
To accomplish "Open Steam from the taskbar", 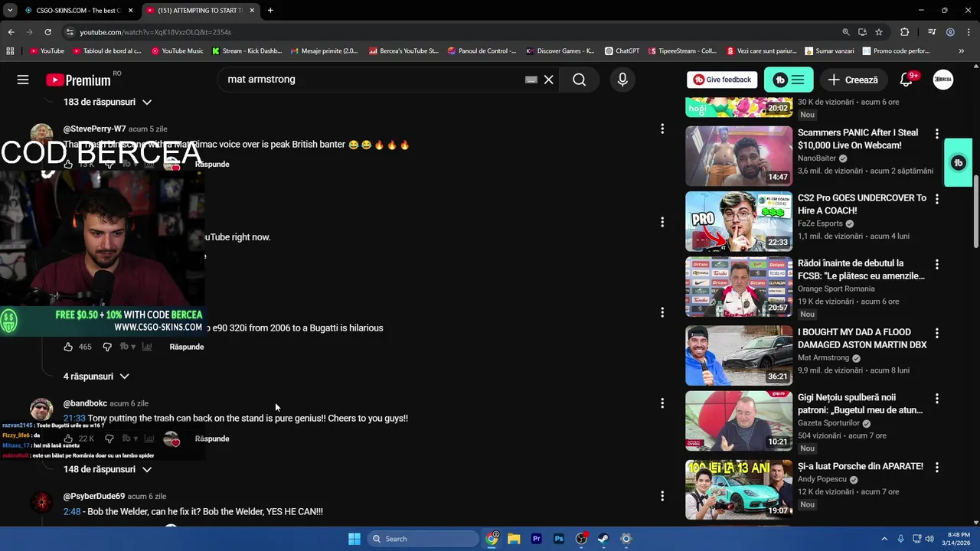I will coord(603,539).
